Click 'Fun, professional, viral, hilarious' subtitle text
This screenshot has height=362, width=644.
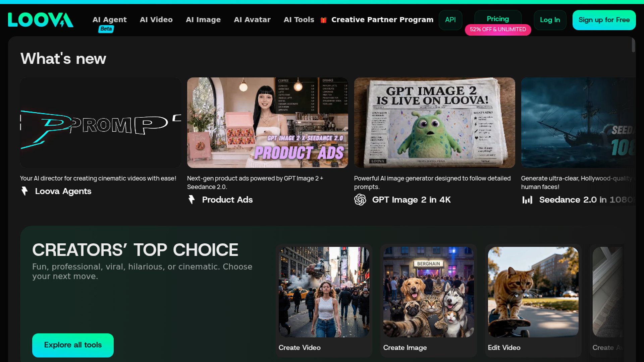(x=142, y=271)
